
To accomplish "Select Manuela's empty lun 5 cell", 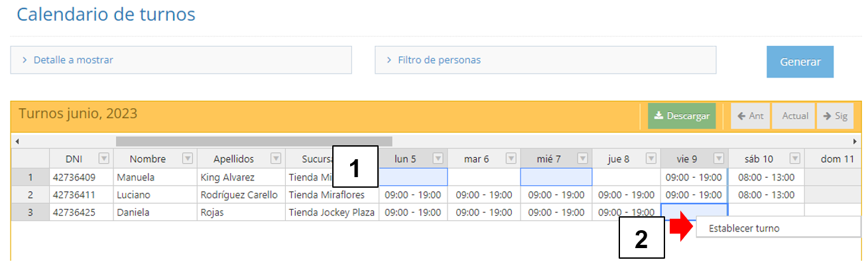I will pyautogui.click(x=413, y=177).
